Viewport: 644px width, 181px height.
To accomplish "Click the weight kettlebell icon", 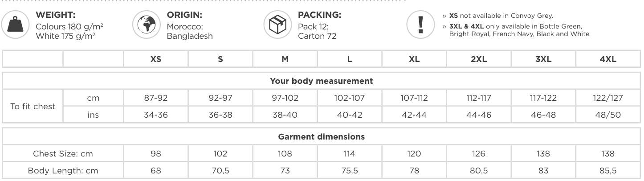I will [15, 24].
